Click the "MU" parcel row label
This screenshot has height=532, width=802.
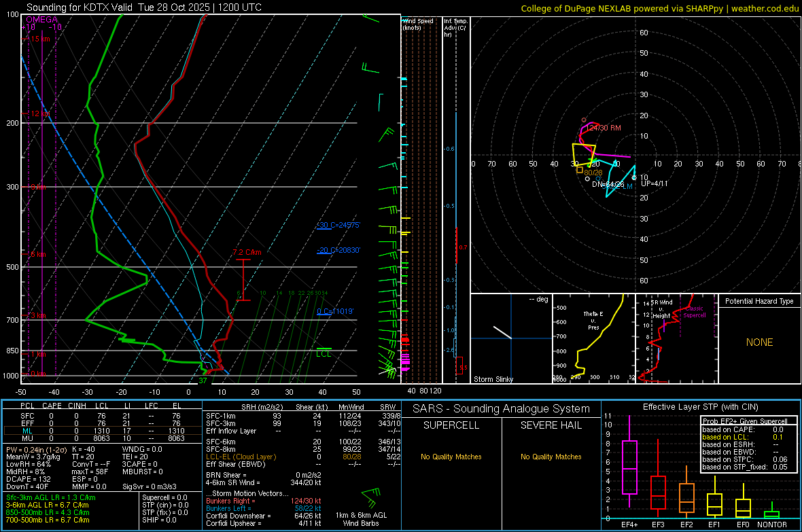pyautogui.click(x=27, y=438)
